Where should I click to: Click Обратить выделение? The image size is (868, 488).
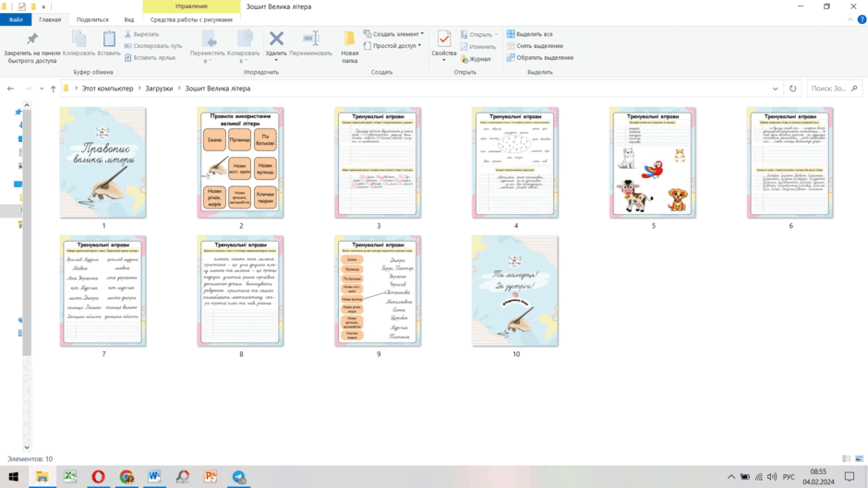pos(540,57)
